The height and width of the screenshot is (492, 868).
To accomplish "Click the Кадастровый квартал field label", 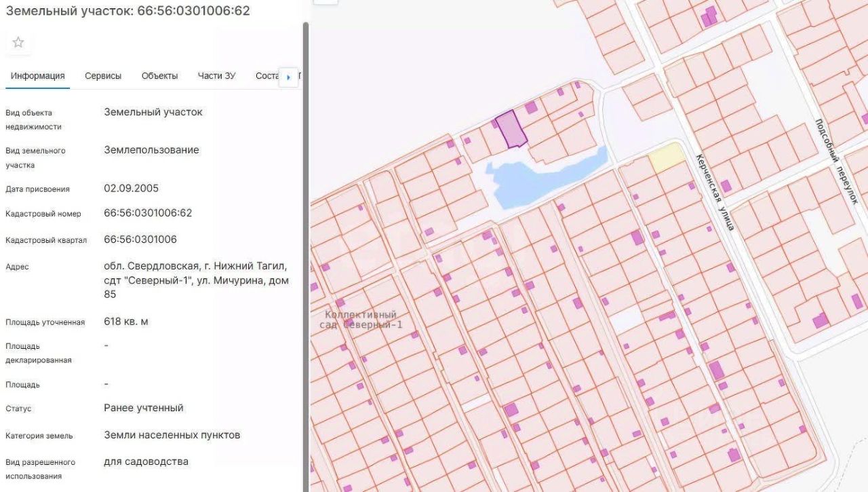I will click(x=46, y=240).
